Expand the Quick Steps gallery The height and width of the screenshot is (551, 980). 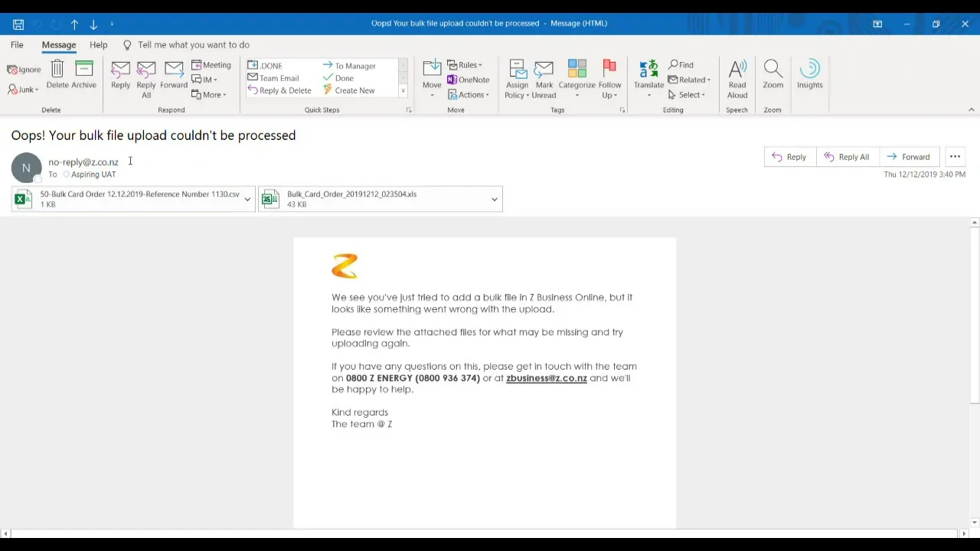[403, 92]
